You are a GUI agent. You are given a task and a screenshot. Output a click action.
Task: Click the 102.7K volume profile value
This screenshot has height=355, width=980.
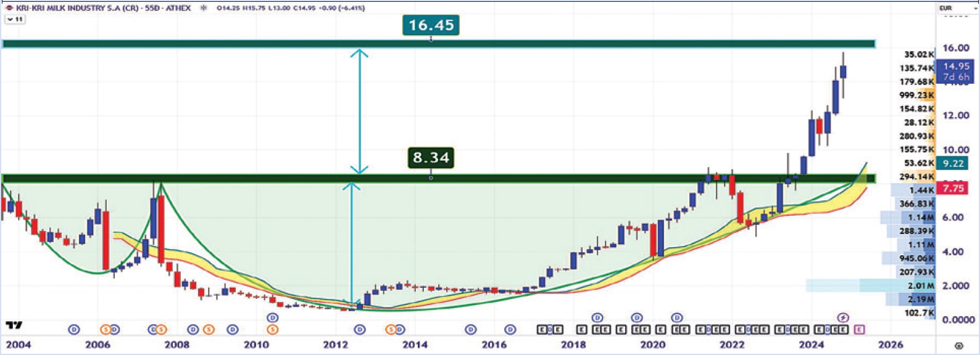coord(919,312)
